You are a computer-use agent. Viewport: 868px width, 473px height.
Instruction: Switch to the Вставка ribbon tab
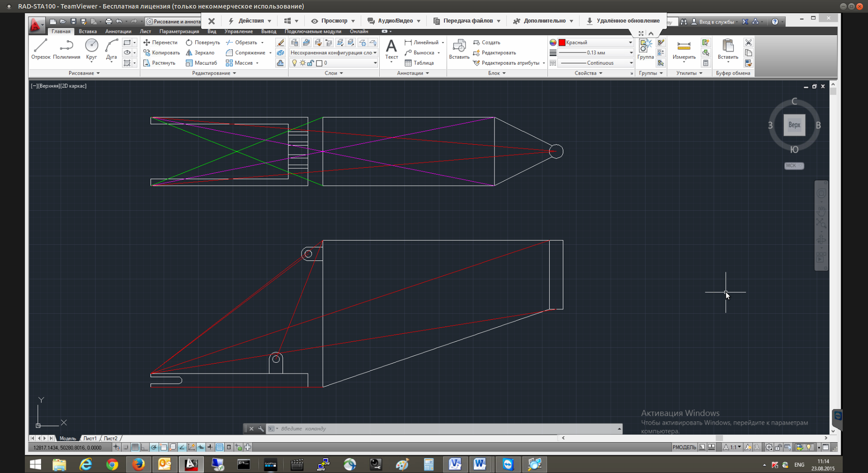[88, 32]
